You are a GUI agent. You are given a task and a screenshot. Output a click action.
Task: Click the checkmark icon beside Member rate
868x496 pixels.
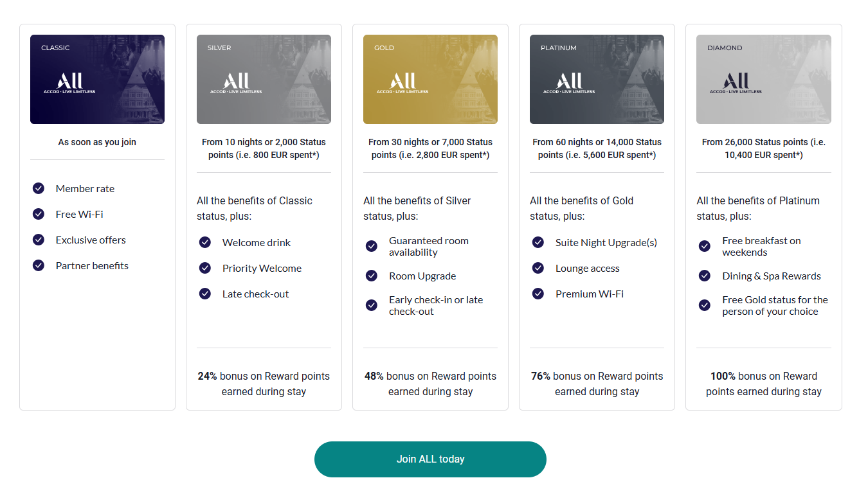pos(38,188)
